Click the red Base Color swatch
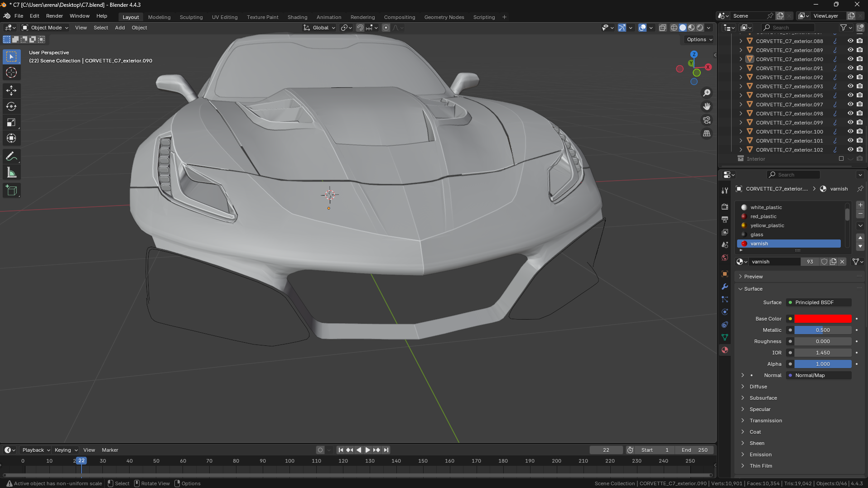868x488 pixels. click(823, 319)
